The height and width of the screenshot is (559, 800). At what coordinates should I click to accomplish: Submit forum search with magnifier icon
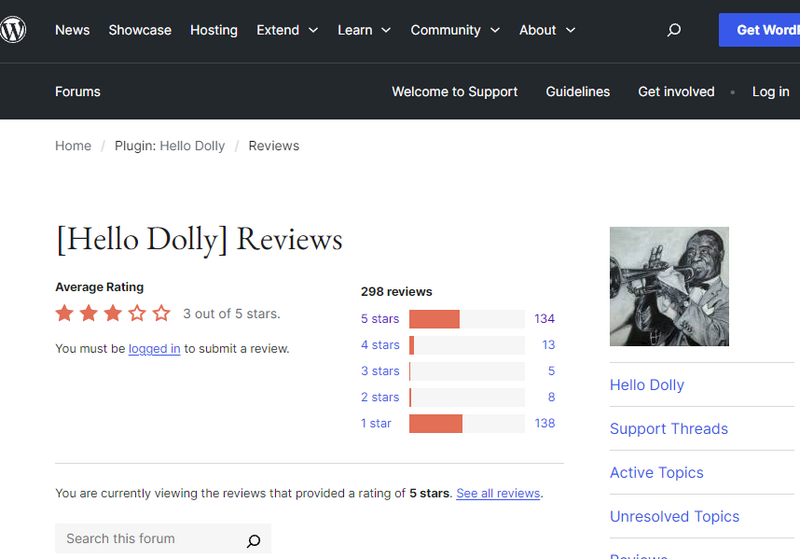[x=254, y=540]
